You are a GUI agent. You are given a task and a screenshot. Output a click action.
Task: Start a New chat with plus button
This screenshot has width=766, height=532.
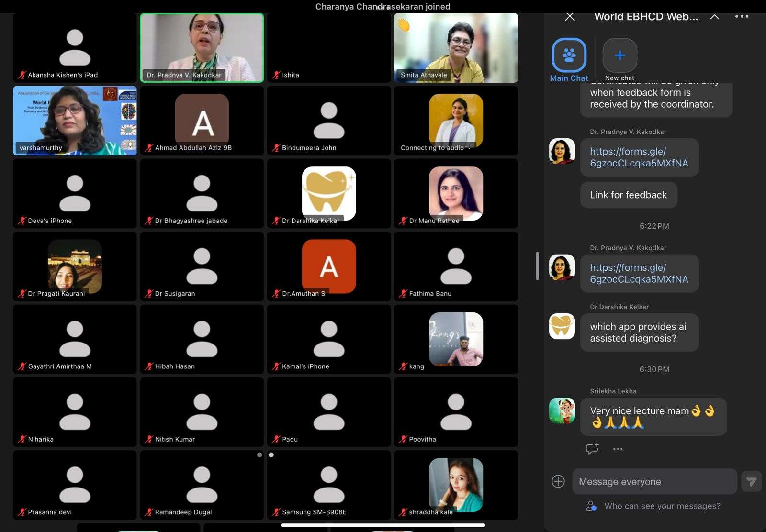pos(620,55)
